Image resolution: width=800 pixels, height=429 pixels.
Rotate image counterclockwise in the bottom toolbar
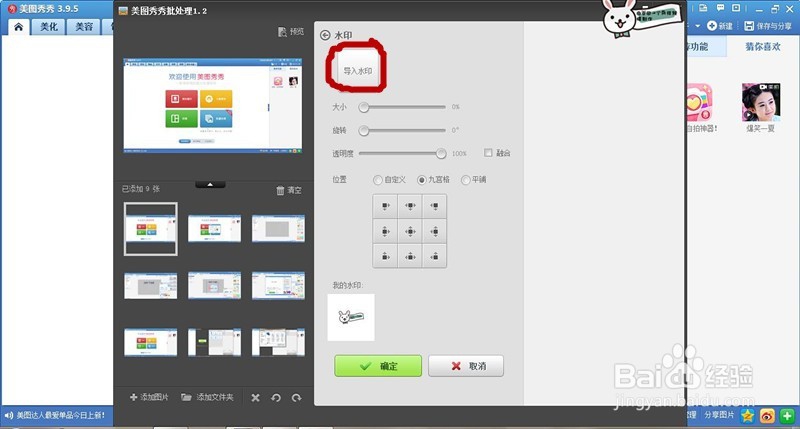[276, 397]
